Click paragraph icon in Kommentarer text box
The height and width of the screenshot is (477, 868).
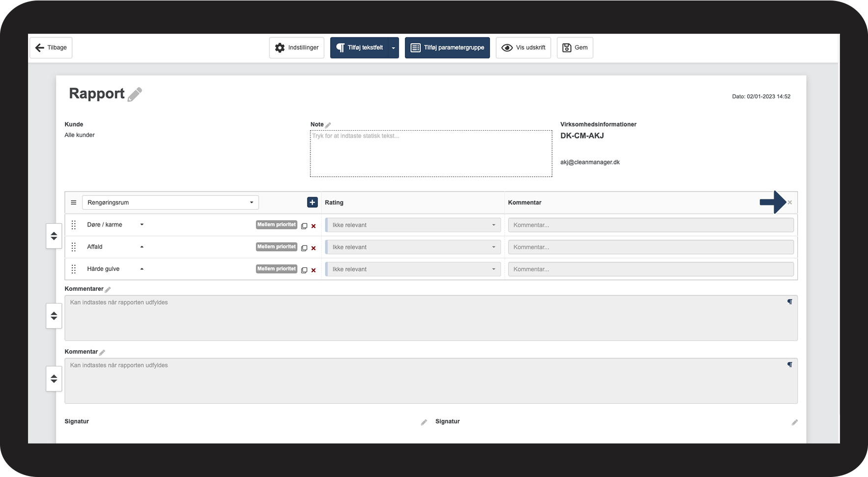tap(789, 302)
